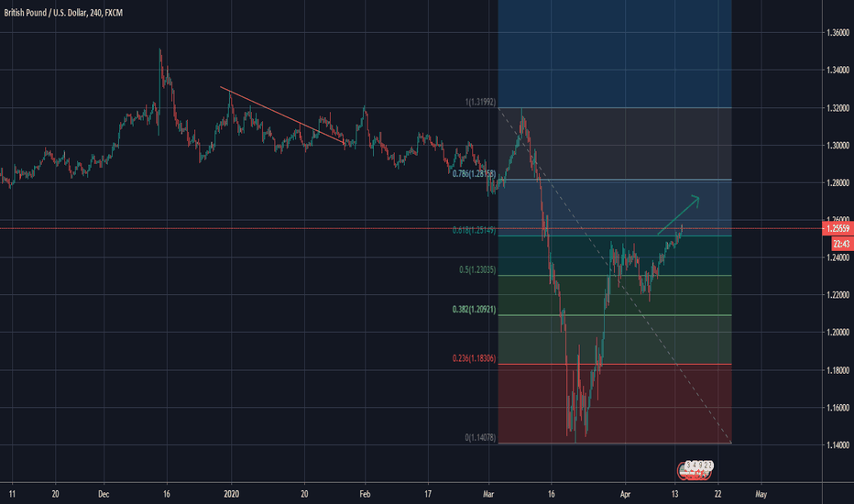
Task: Select the Fibonacci label 0.786(1.28158)
Action: point(474,174)
